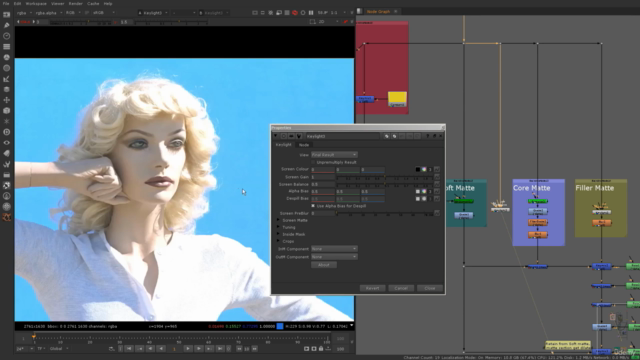The height and width of the screenshot is (360, 640).
Task: Open the Image nodes icon at toolbar top
Action: click(x=7, y=15)
